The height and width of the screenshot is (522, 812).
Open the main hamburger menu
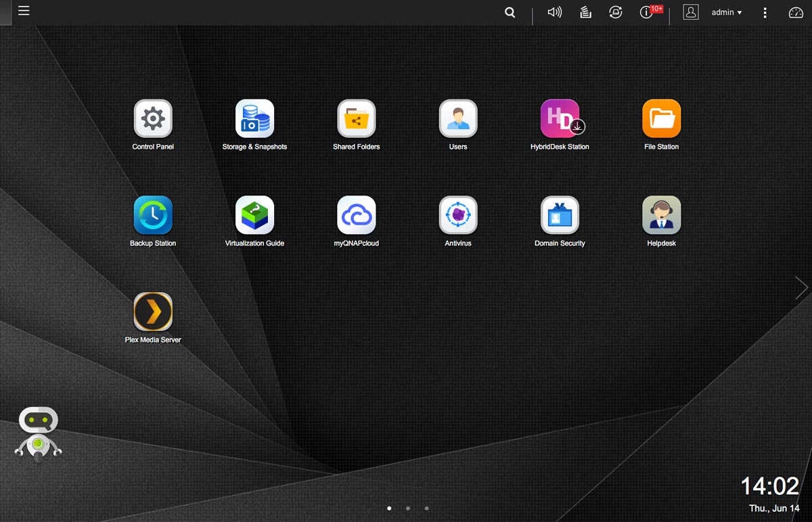[24, 11]
